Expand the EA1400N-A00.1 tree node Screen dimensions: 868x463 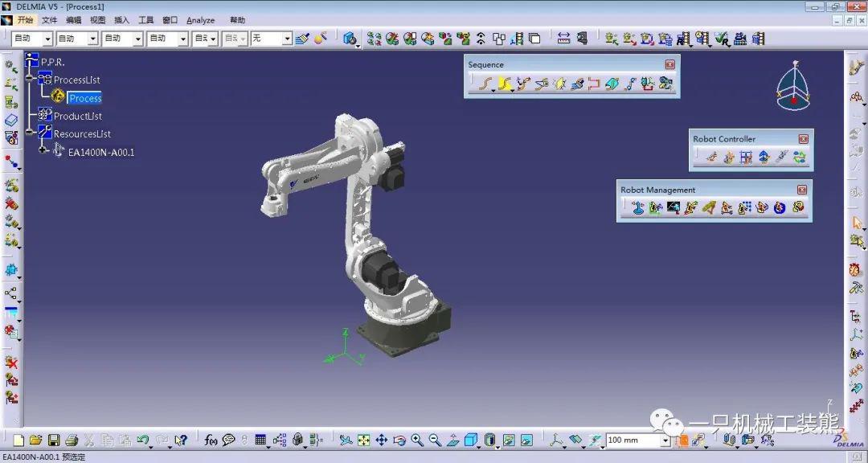43,150
